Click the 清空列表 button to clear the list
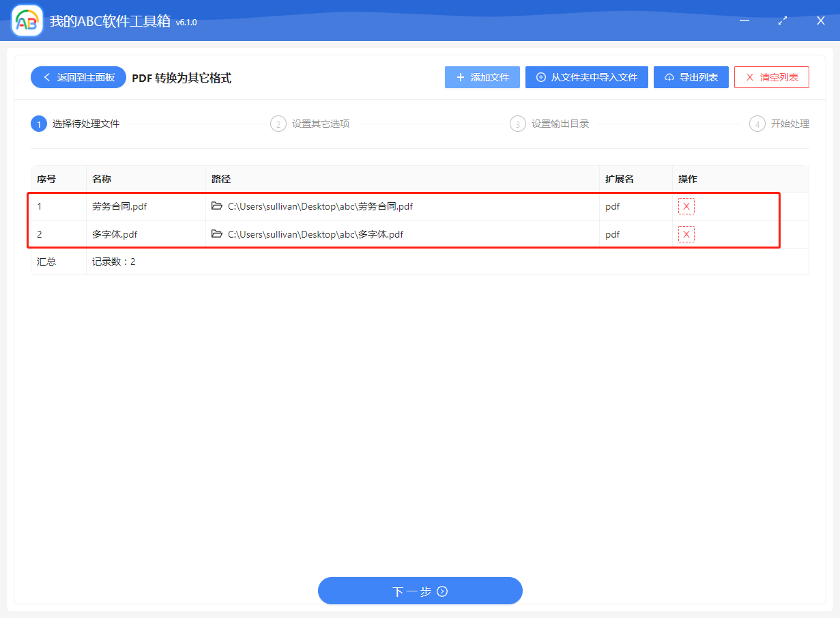The height and width of the screenshot is (618, 840). click(771, 76)
